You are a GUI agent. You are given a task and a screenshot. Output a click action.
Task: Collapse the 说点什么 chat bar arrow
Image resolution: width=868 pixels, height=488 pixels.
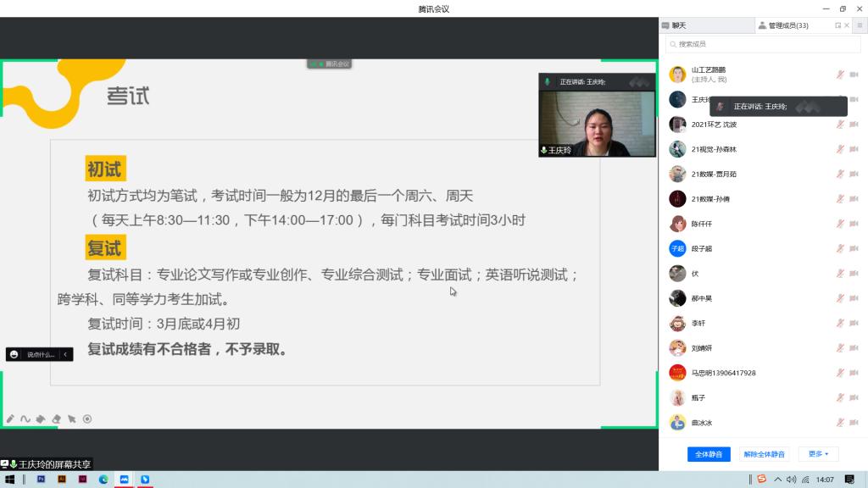(x=65, y=354)
